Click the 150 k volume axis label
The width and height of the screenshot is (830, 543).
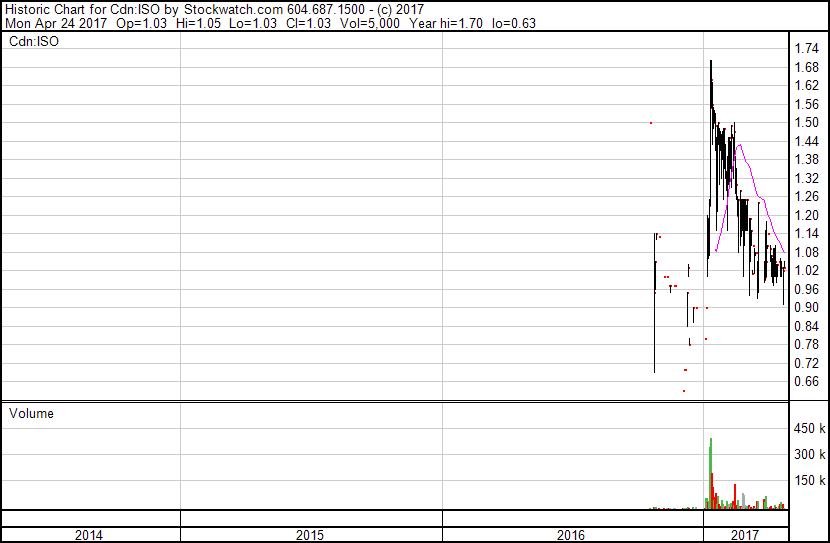[x=809, y=480]
